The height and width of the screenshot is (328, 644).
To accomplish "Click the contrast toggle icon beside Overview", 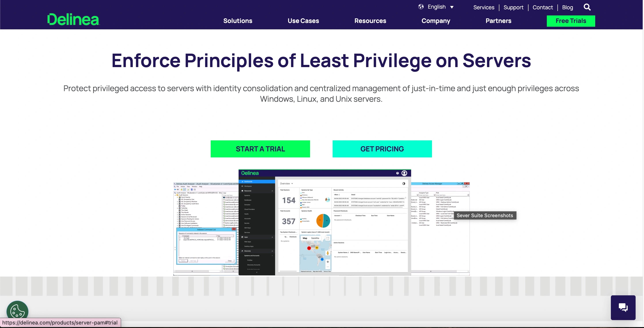I will coord(403,184).
